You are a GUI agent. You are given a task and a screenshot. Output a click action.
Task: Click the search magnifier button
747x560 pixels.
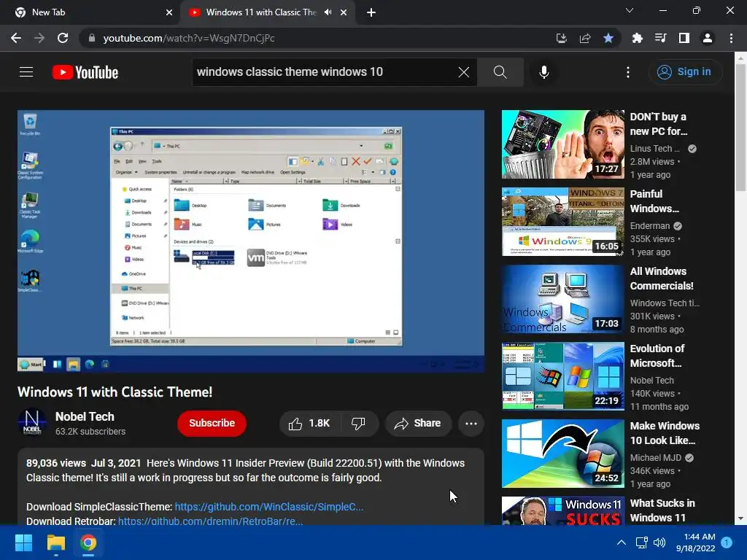500,72
